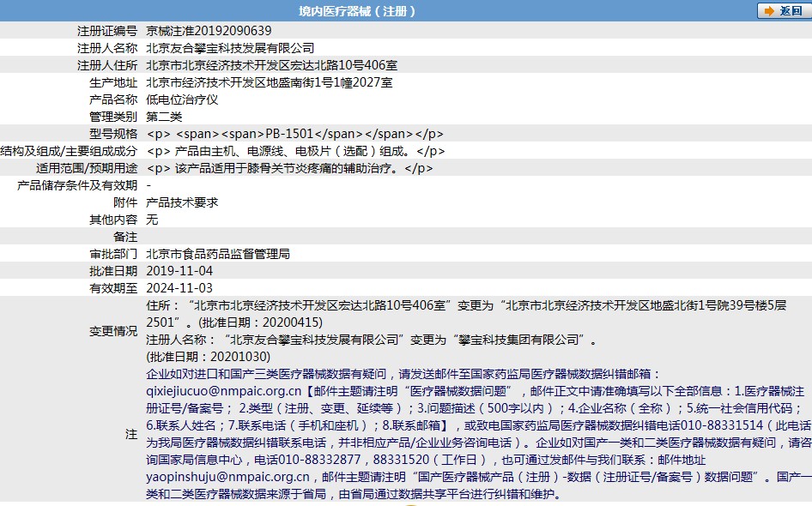
Task: Click the model spec value PB-1501
Action: click(289, 134)
